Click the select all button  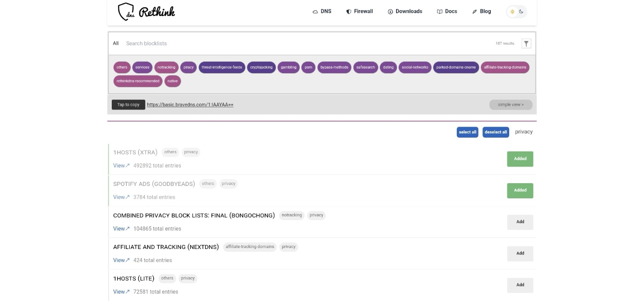(467, 132)
